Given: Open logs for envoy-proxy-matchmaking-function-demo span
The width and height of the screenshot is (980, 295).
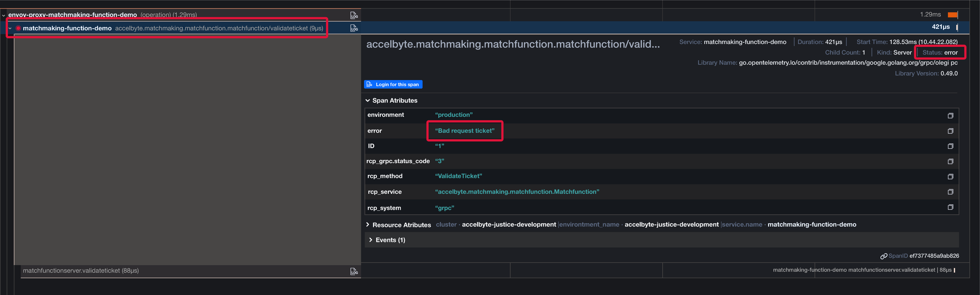Looking at the screenshot, I should 354,15.
